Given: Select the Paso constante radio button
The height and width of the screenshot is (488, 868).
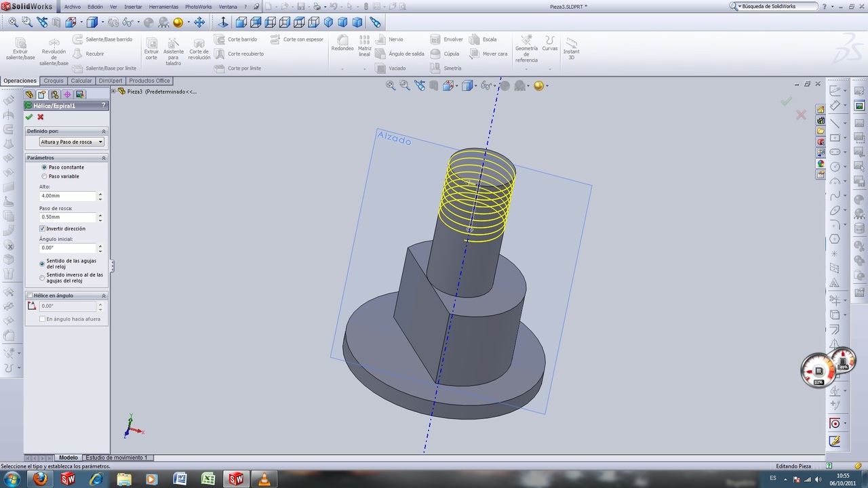Looking at the screenshot, I should 44,167.
